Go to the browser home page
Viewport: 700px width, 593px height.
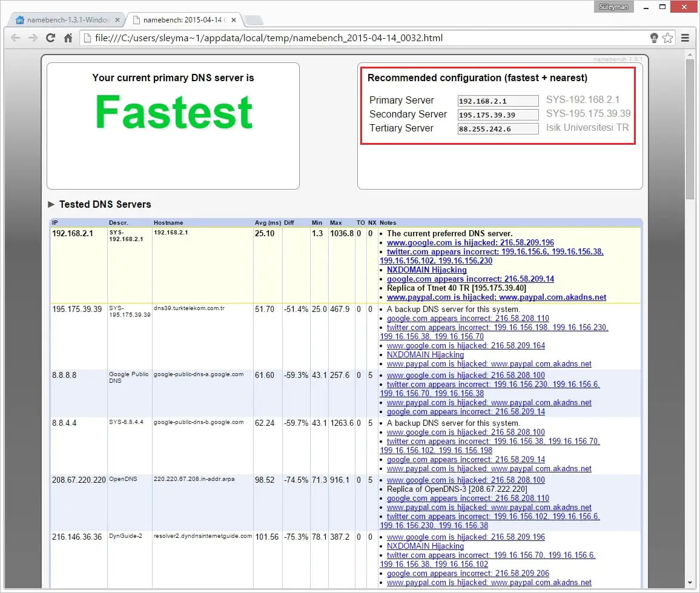(x=68, y=38)
